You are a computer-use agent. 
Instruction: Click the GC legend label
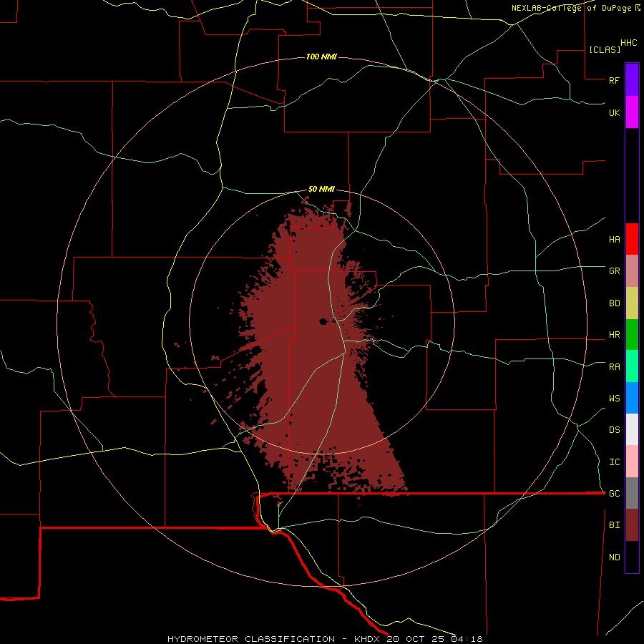click(614, 494)
